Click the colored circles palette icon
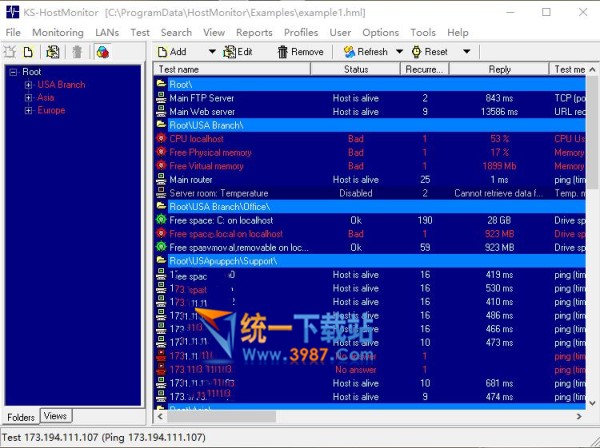This screenshot has height=448, width=600. pyautogui.click(x=102, y=51)
